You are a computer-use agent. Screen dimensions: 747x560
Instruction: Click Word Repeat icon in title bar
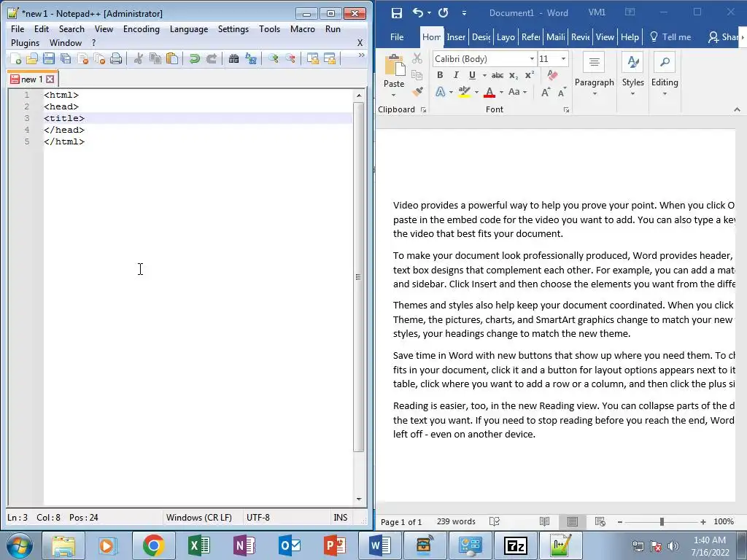[443, 13]
